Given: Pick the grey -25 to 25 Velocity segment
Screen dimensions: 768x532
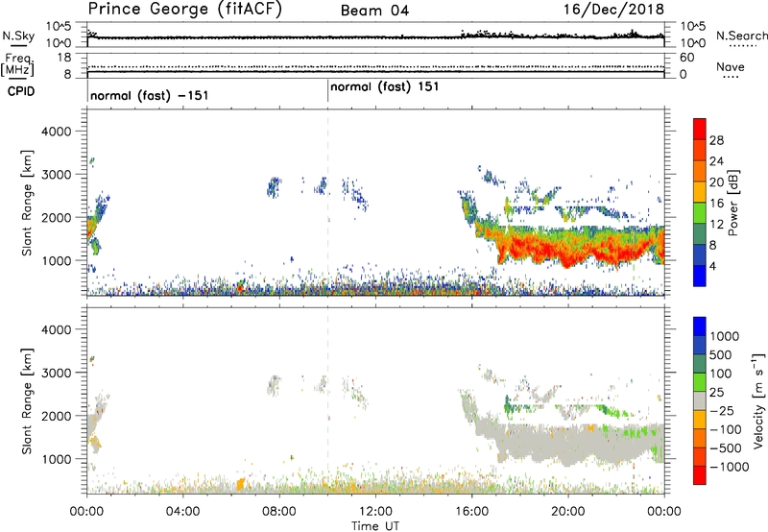Looking at the screenshot, I should coord(700,400).
